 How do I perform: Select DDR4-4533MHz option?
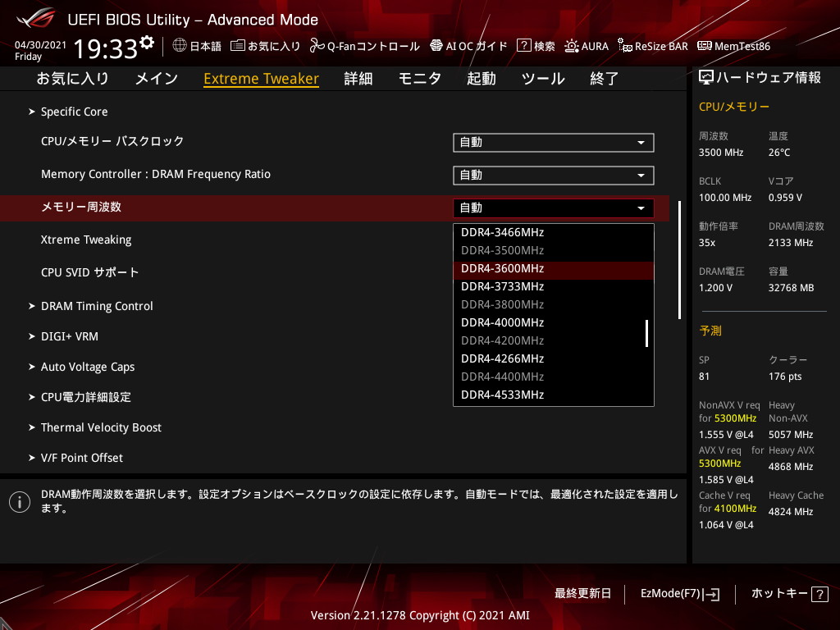[x=554, y=395]
